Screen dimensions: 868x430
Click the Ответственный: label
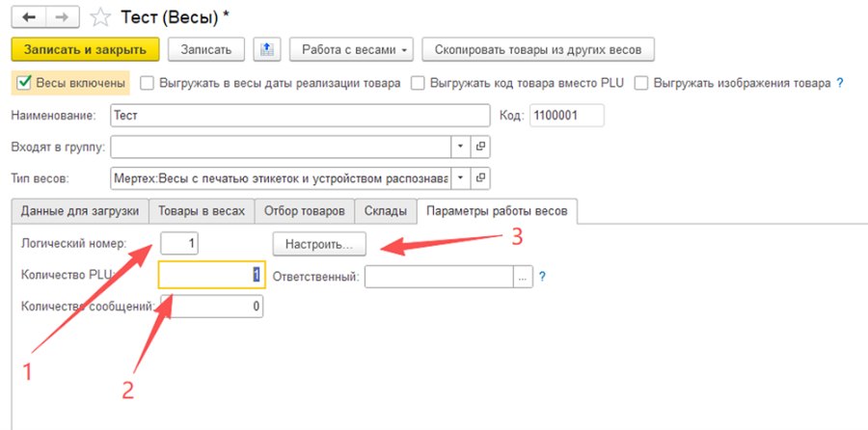pyautogui.click(x=316, y=276)
